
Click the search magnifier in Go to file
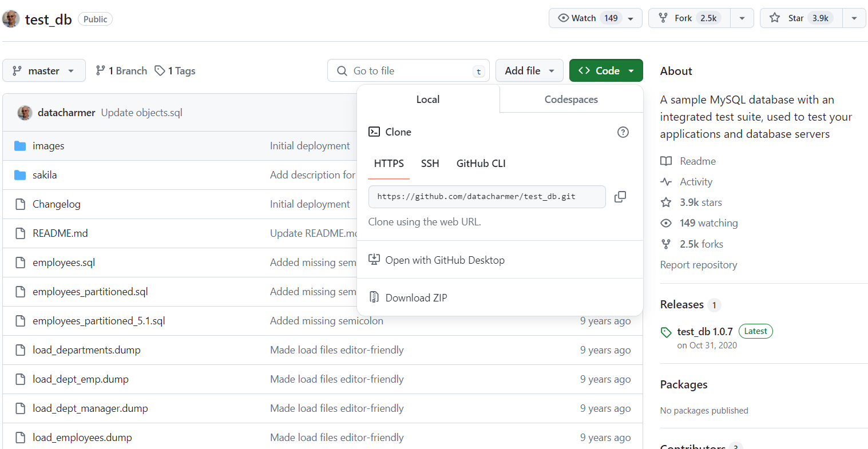[342, 71]
